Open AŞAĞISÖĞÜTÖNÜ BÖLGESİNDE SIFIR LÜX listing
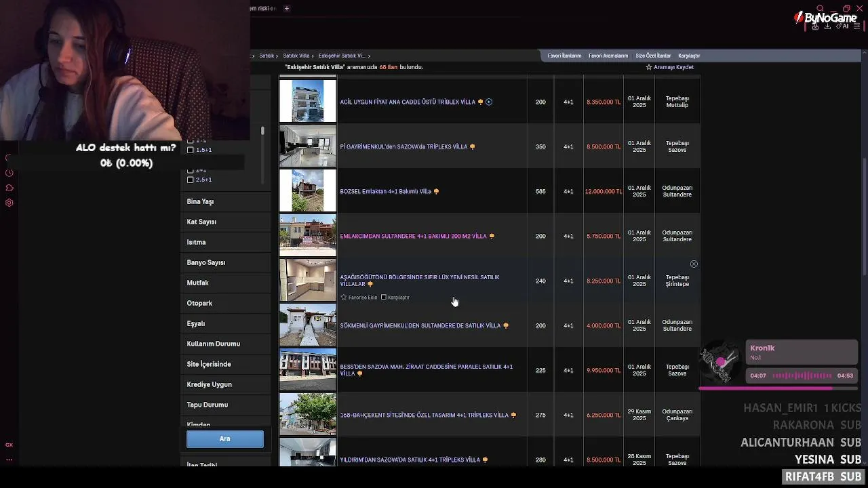This screenshot has height=488, width=868. (419, 281)
